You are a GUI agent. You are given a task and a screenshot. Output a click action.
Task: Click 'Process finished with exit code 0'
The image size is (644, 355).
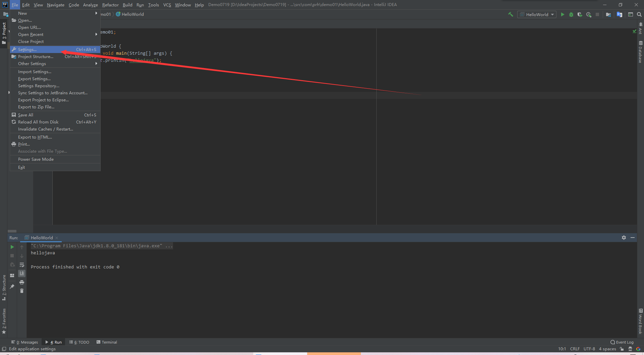[75, 267]
